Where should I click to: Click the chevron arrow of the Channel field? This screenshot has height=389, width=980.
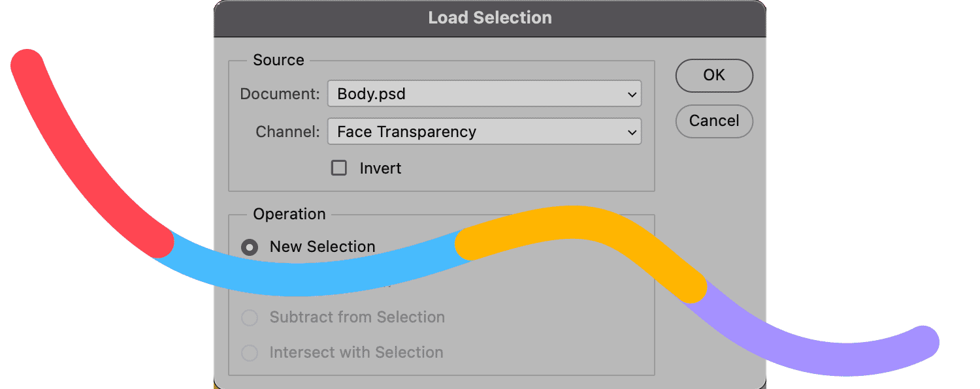click(x=632, y=132)
